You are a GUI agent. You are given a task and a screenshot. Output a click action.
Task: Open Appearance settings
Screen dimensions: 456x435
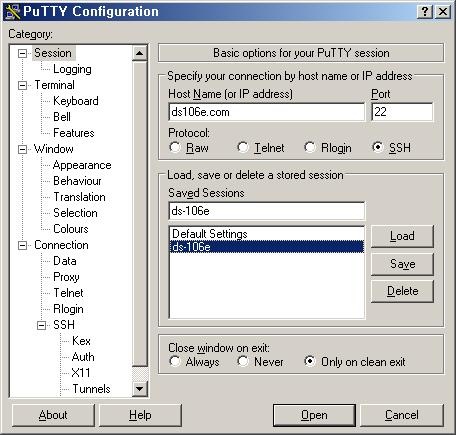pos(82,165)
